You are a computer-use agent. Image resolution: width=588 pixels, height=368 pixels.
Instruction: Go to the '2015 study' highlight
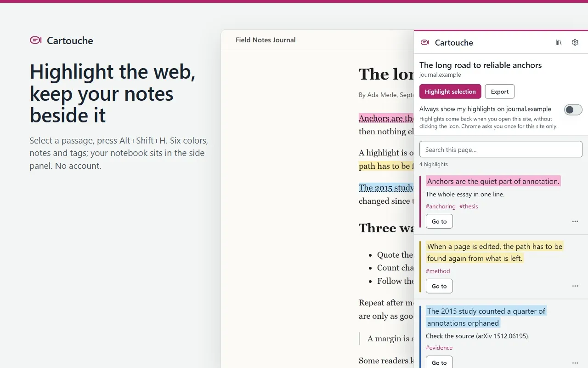click(439, 362)
